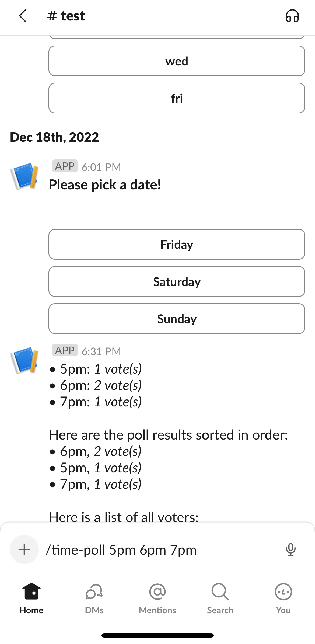The width and height of the screenshot is (315, 644).
Task: Open Mentions tab
Action: [157, 598]
